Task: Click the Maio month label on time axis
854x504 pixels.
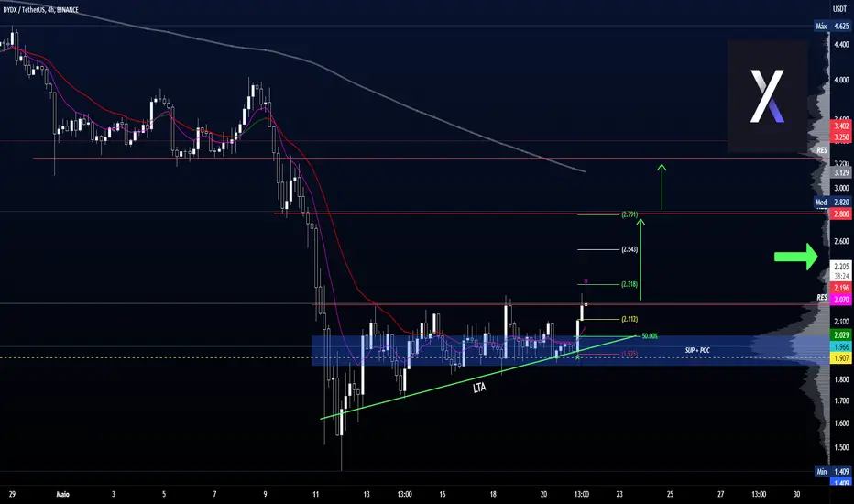Action: click(62, 494)
